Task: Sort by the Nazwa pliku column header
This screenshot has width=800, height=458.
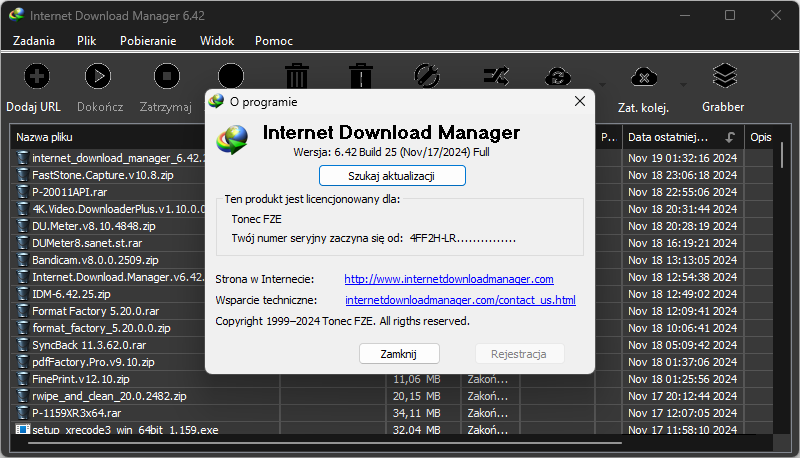Action: (110, 137)
